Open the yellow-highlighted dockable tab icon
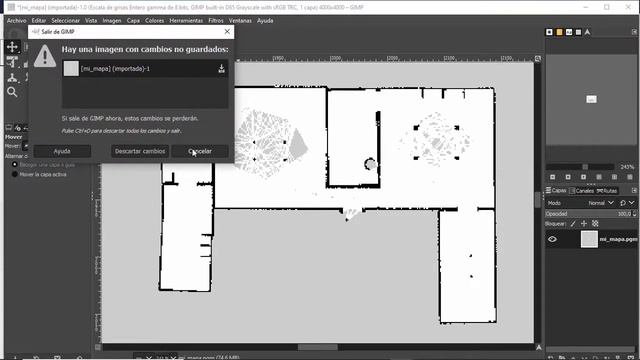 point(559,32)
